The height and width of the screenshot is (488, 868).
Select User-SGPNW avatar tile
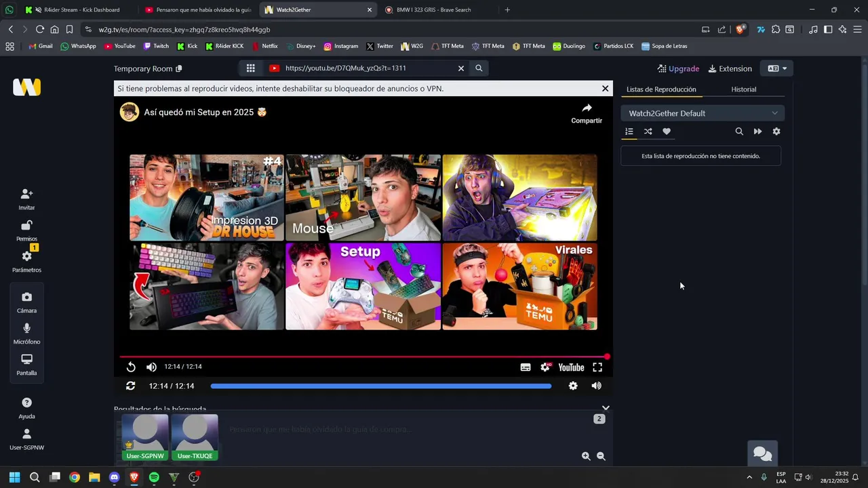pyautogui.click(x=145, y=438)
